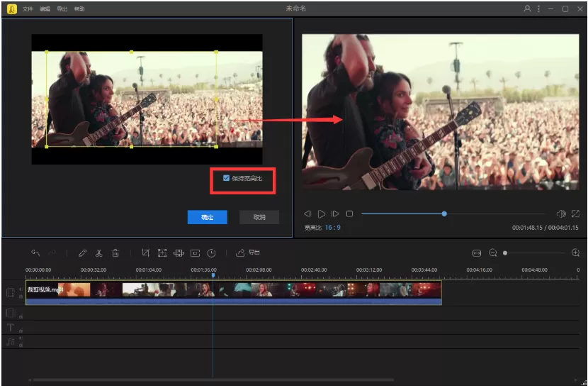Lock the text track

point(21,330)
